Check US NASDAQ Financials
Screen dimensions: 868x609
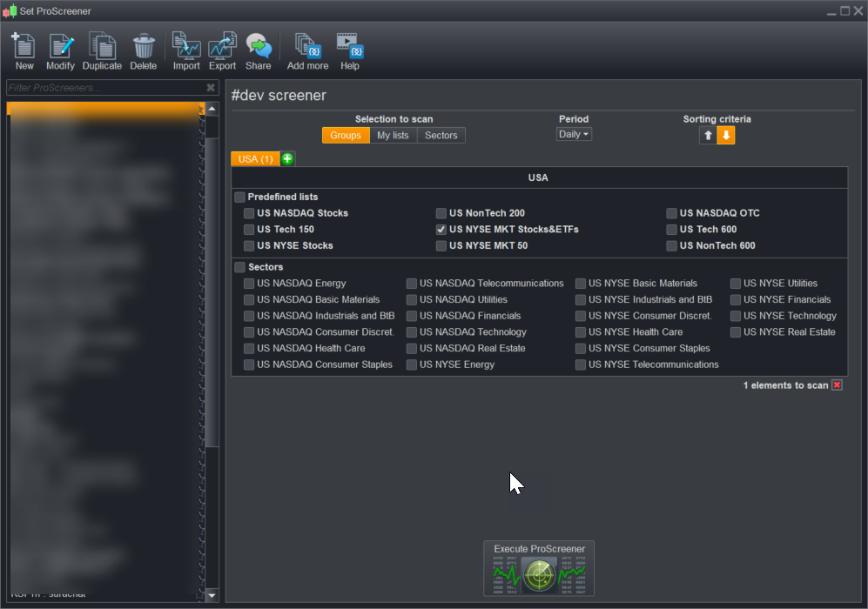(411, 316)
